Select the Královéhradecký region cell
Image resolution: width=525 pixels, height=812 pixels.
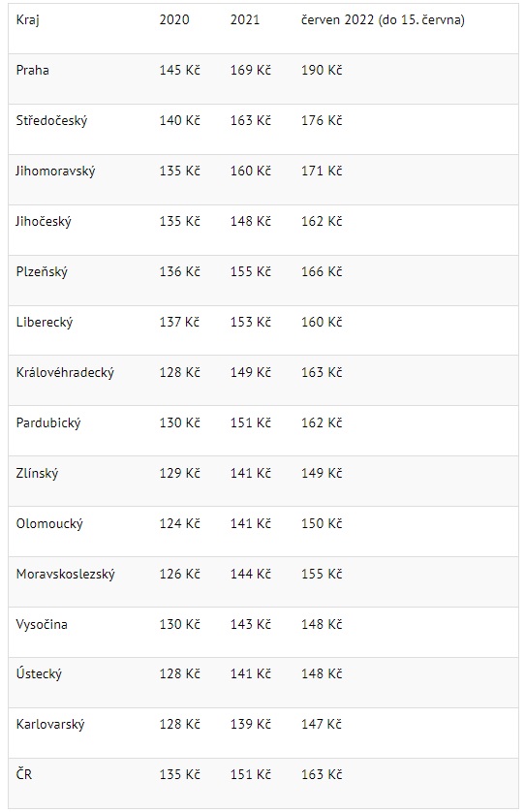coord(65,373)
